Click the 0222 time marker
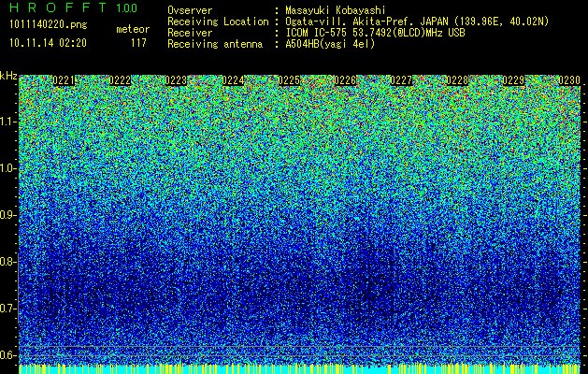 coord(120,80)
